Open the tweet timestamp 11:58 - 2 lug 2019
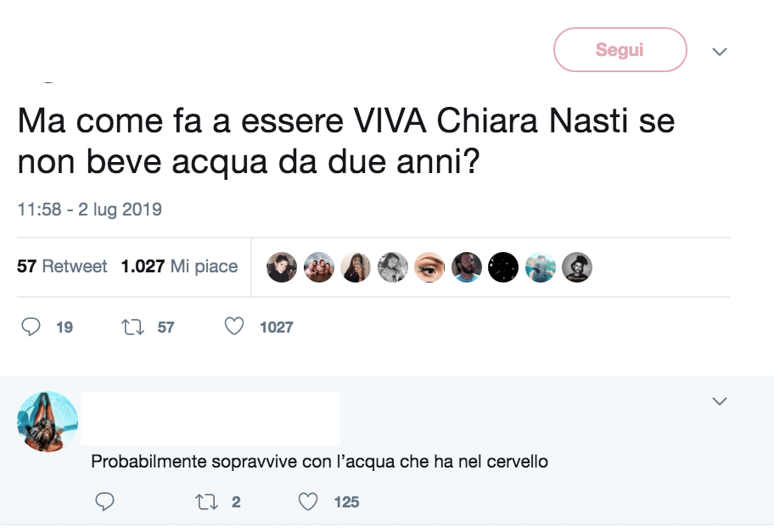 coord(89,209)
